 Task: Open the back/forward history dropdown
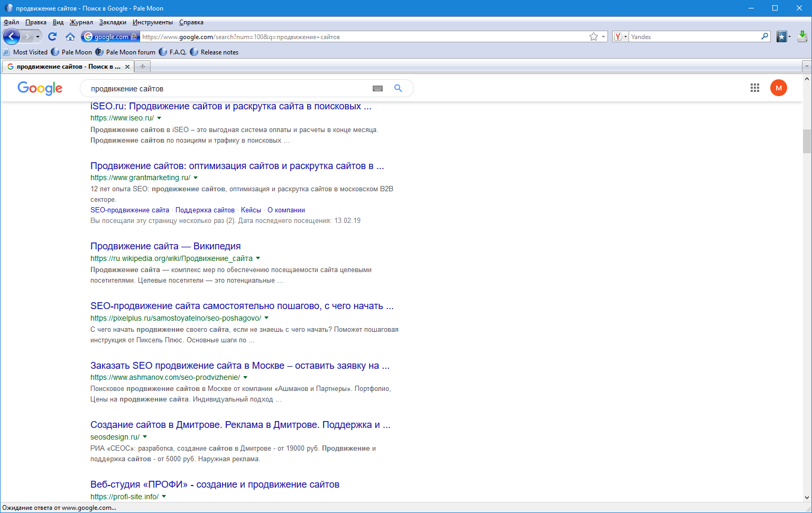(38, 36)
